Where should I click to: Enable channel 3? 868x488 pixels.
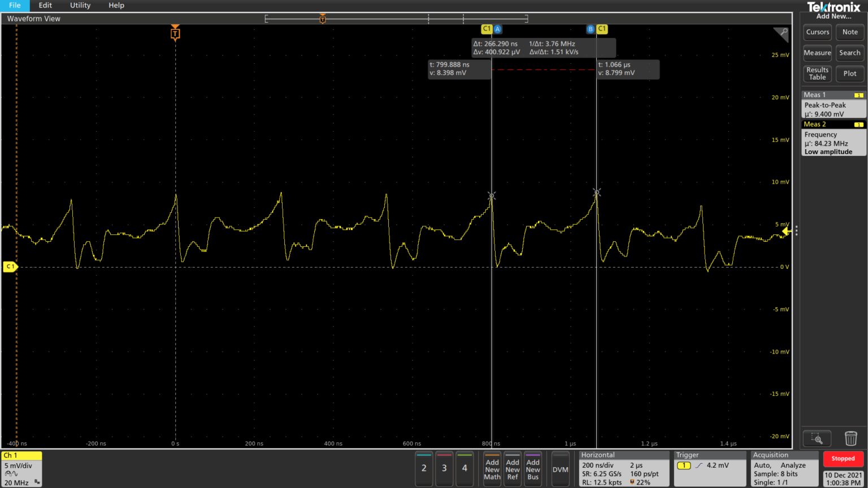tap(444, 468)
